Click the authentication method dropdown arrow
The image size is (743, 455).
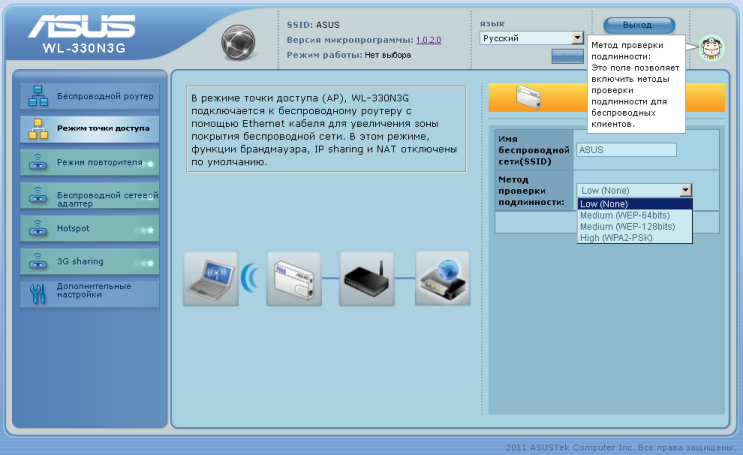[686, 191]
